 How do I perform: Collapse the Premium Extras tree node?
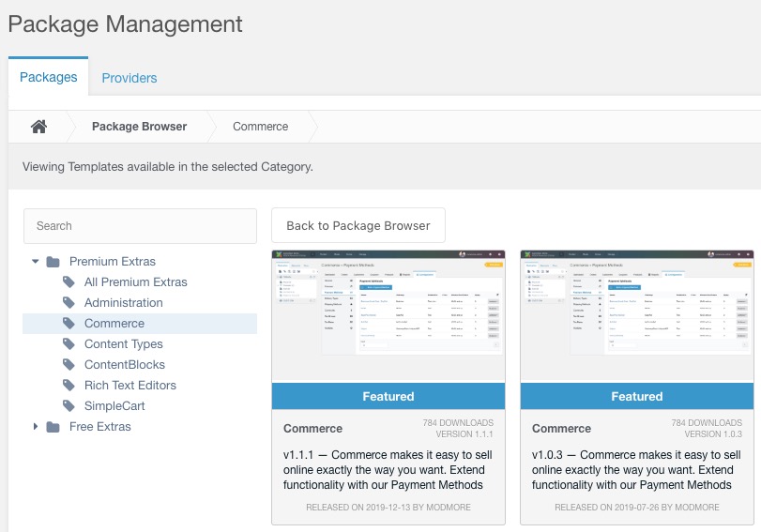click(36, 262)
